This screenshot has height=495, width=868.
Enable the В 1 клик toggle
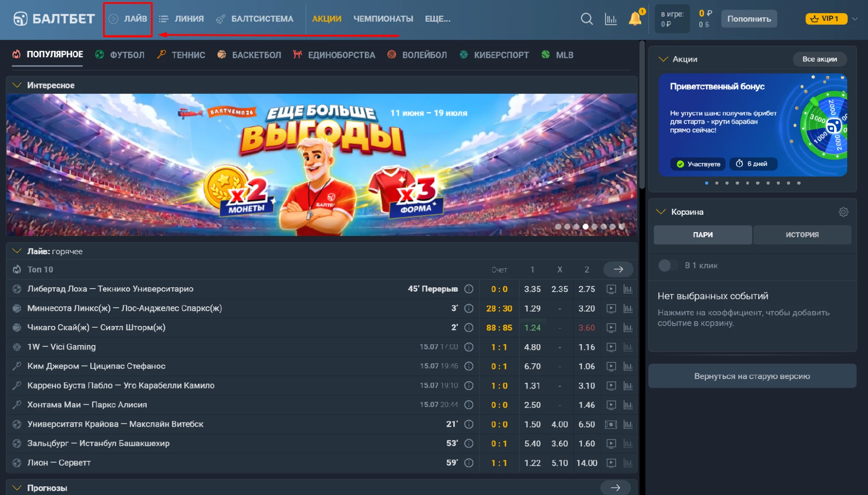[668, 265]
